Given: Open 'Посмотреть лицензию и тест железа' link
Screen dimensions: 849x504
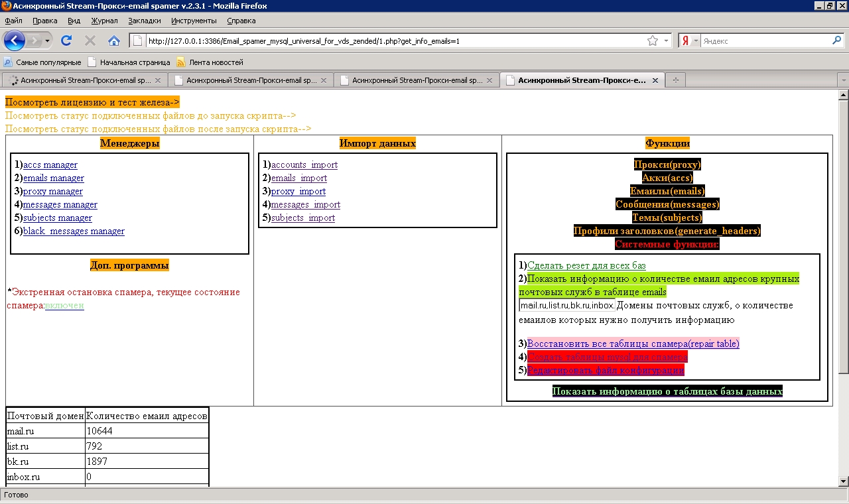Looking at the screenshot, I should tap(92, 102).
